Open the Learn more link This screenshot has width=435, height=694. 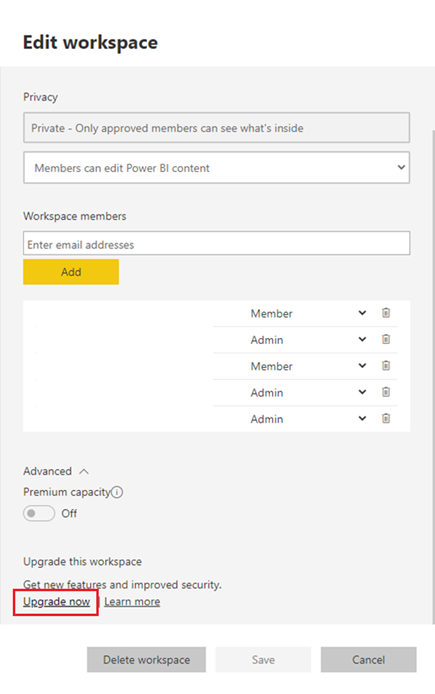click(x=132, y=602)
